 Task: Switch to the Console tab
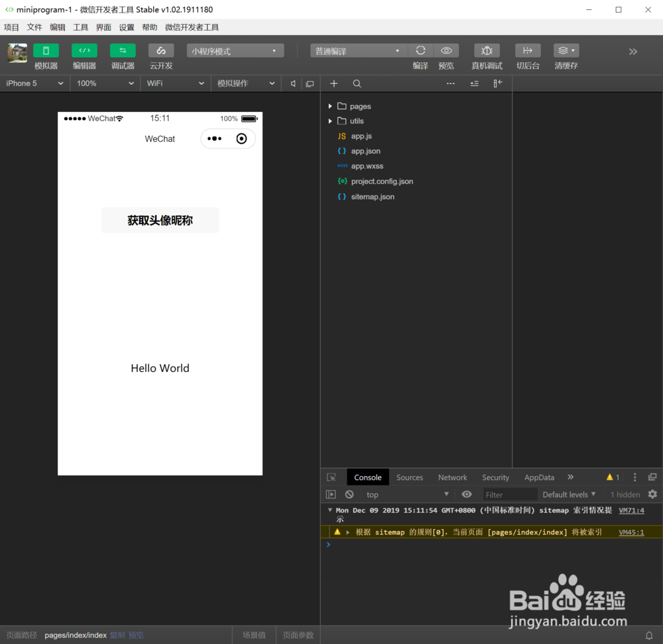click(x=368, y=478)
